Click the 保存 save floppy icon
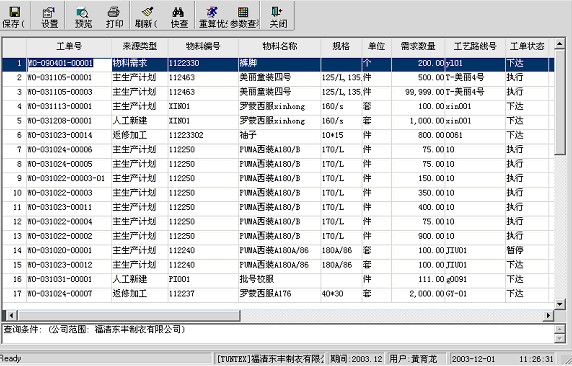572x366 pixels. coord(14,12)
